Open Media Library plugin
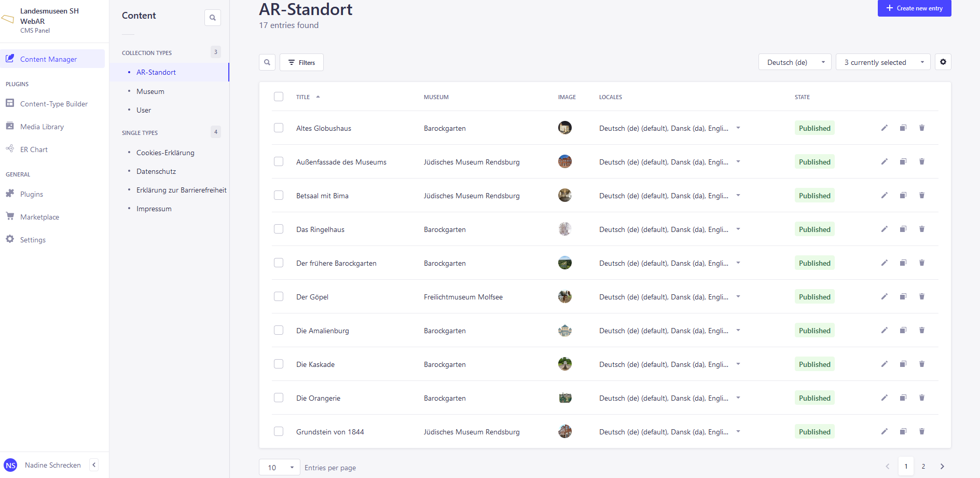980x478 pixels. [x=42, y=127]
